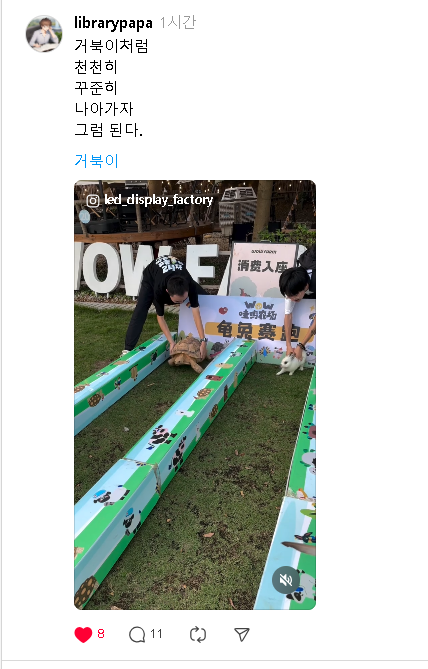Click the led_display_factory watermark text
The image size is (428, 669).
coord(158,200)
